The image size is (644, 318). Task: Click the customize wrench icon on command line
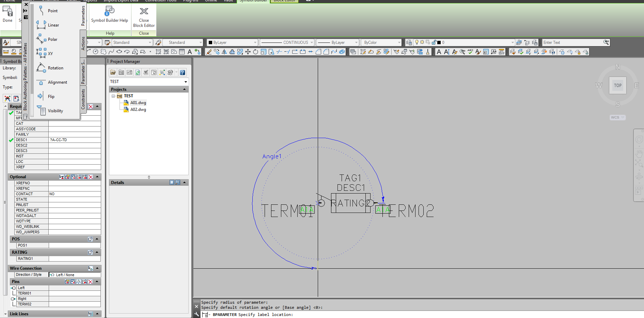pos(197,315)
